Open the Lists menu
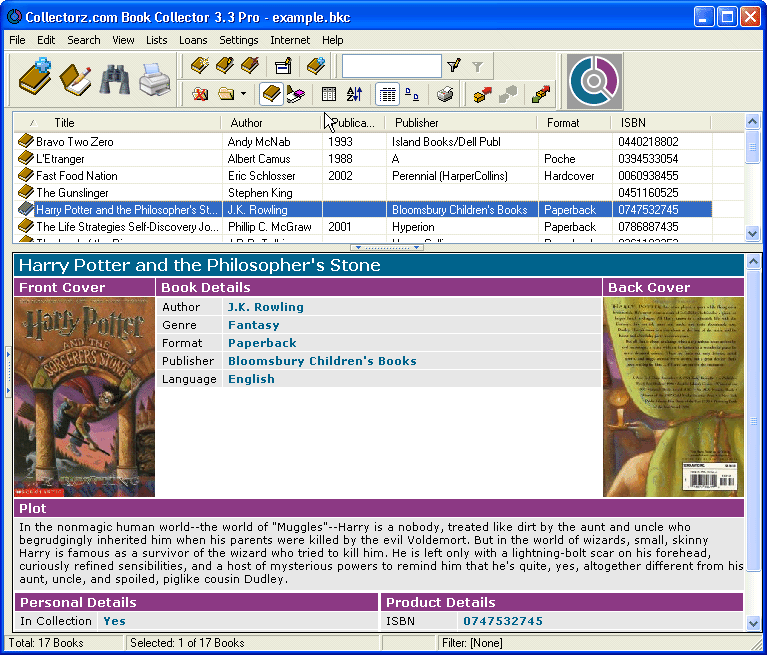The image size is (767, 655). [157, 40]
